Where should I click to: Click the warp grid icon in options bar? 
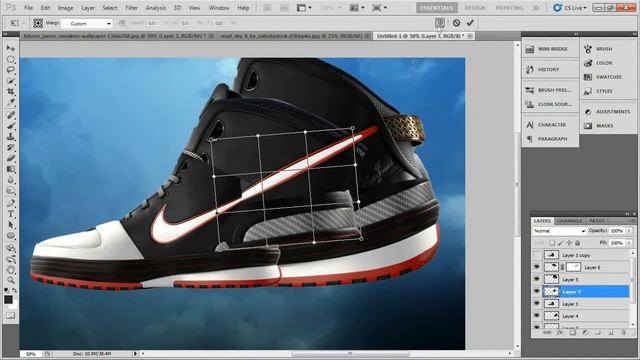38,23
